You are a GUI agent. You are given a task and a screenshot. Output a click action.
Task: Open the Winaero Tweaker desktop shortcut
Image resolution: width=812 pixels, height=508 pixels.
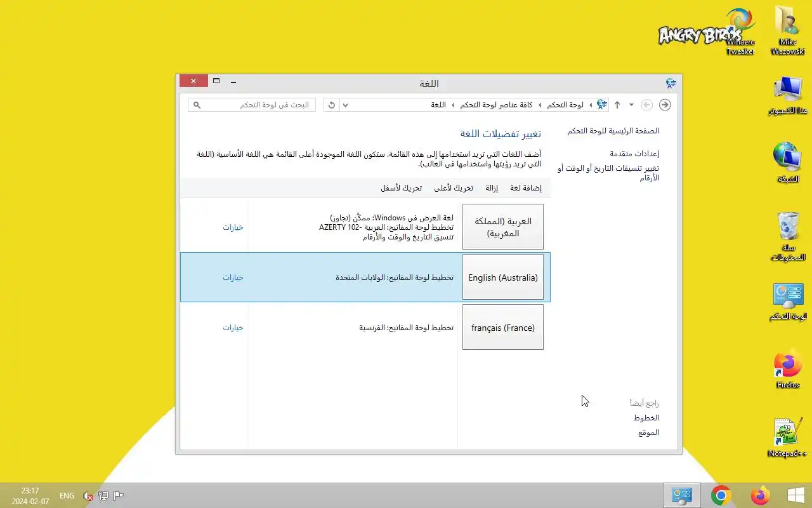740,31
